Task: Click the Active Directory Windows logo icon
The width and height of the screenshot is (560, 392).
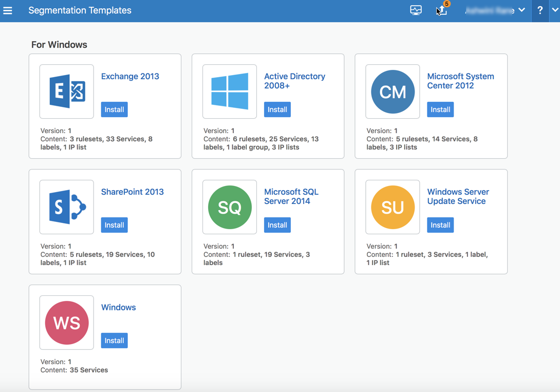Action: tap(230, 91)
